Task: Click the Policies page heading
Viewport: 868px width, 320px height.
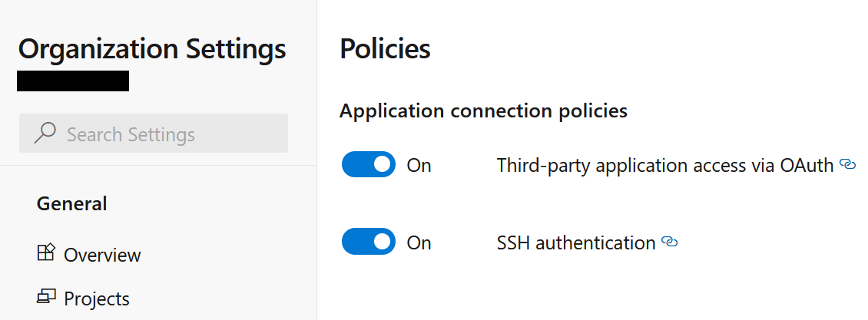Action: pyautogui.click(x=385, y=48)
